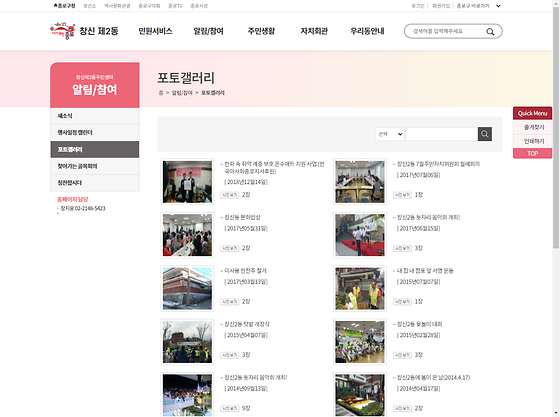Image resolution: width=560 pixels, height=417 pixels.
Task: Open the 알림/참여 top menu
Action: coord(208,31)
